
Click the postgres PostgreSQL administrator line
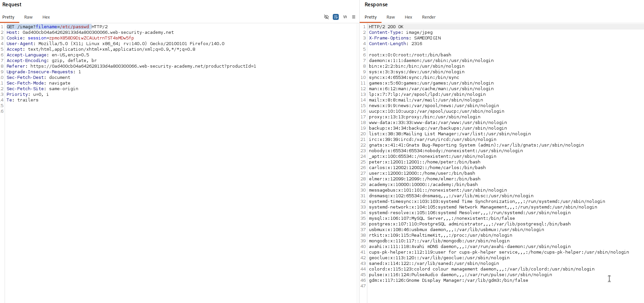tap(470, 224)
